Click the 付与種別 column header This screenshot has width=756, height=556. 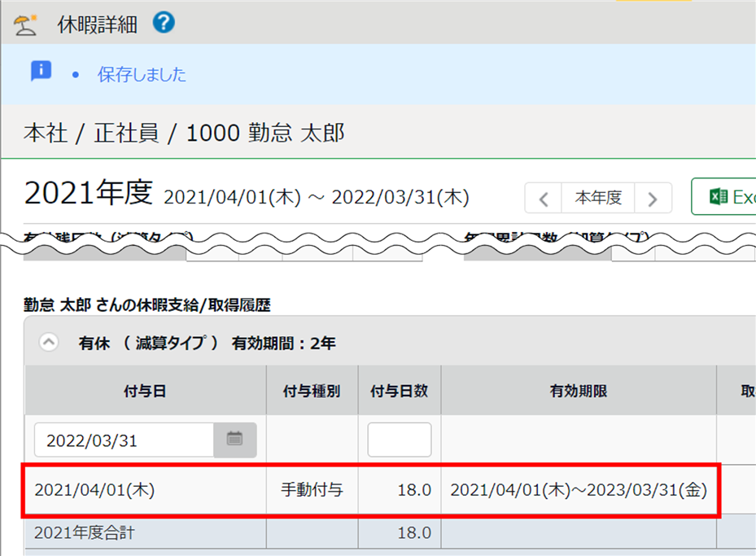[312, 391]
